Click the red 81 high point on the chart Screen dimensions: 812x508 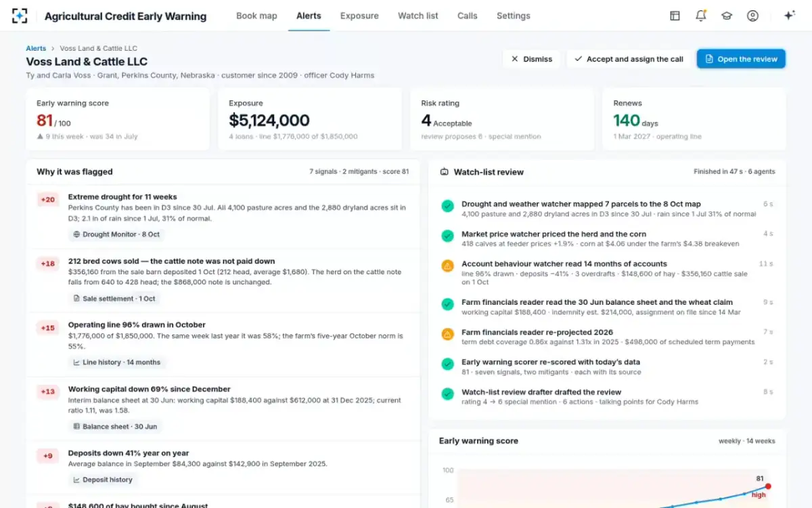(x=768, y=486)
